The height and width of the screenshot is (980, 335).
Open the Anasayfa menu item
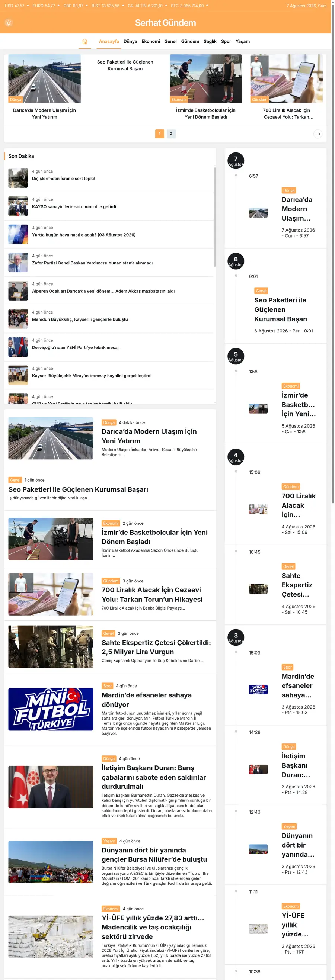[x=109, y=41]
